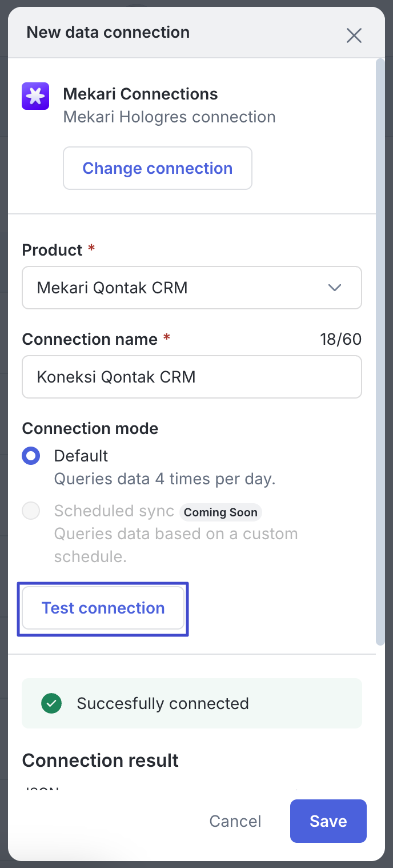Cancel the new data connection

point(235,821)
